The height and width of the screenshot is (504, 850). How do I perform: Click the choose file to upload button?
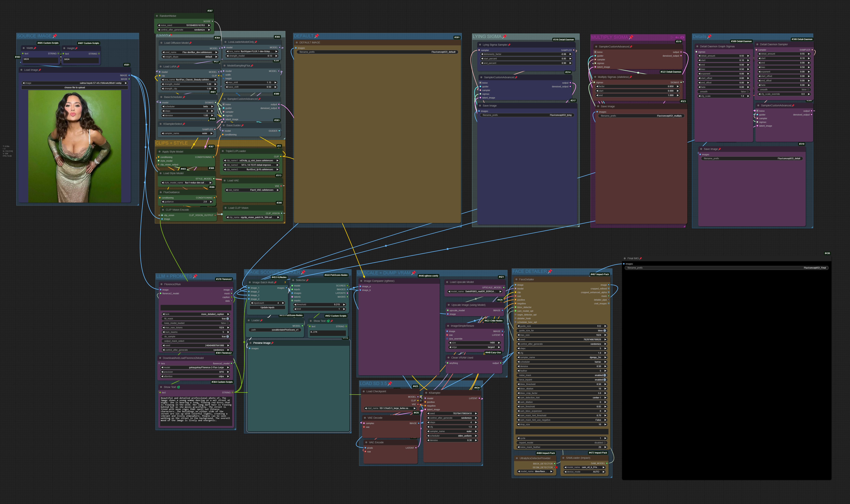click(x=75, y=88)
